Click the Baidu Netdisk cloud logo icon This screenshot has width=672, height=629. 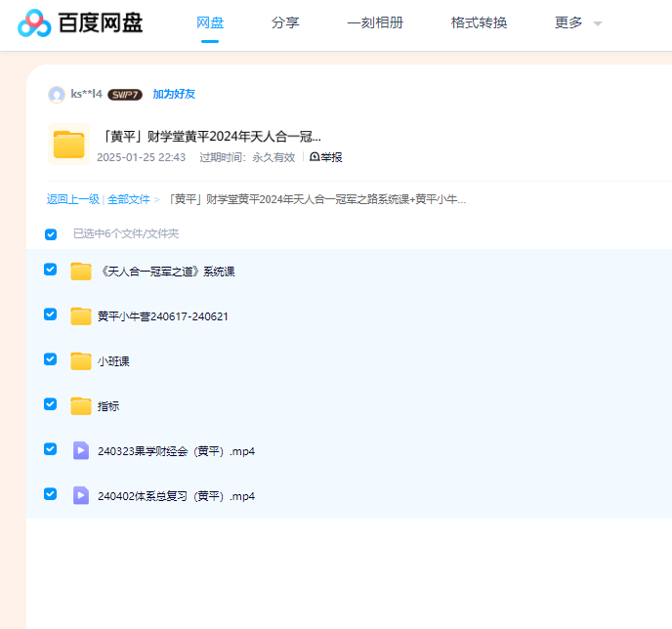pos(34,23)
